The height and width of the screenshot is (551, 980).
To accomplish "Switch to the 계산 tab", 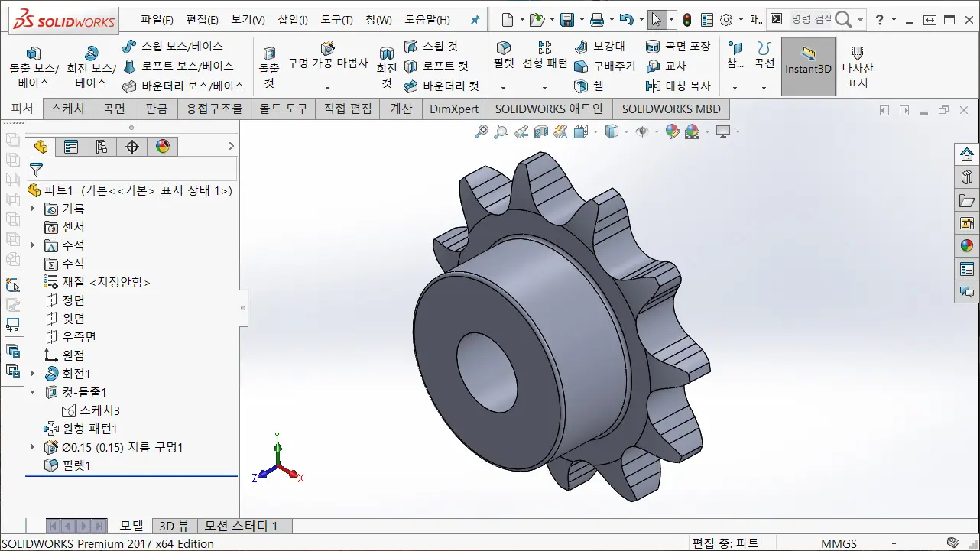I will coord(401,109).
